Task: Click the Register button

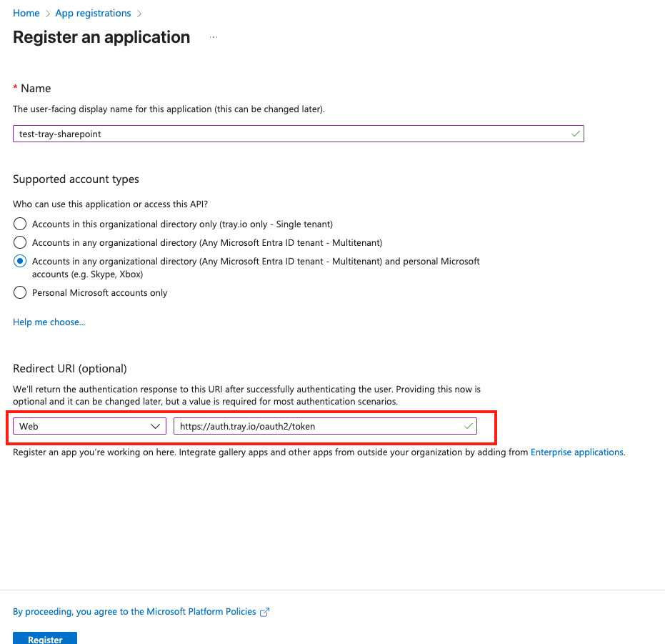Action: (44, 638)
